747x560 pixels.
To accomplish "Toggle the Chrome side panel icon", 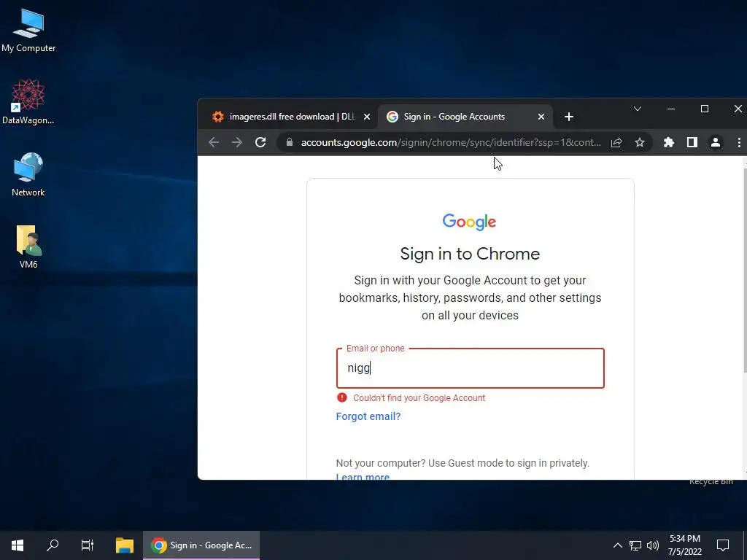I will pos(692,142).
